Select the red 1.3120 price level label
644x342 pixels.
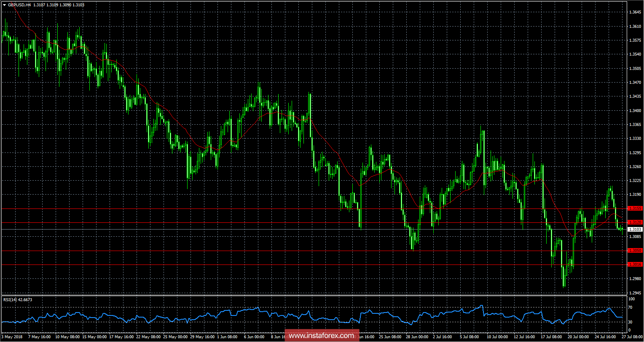(x=635, y=222)
